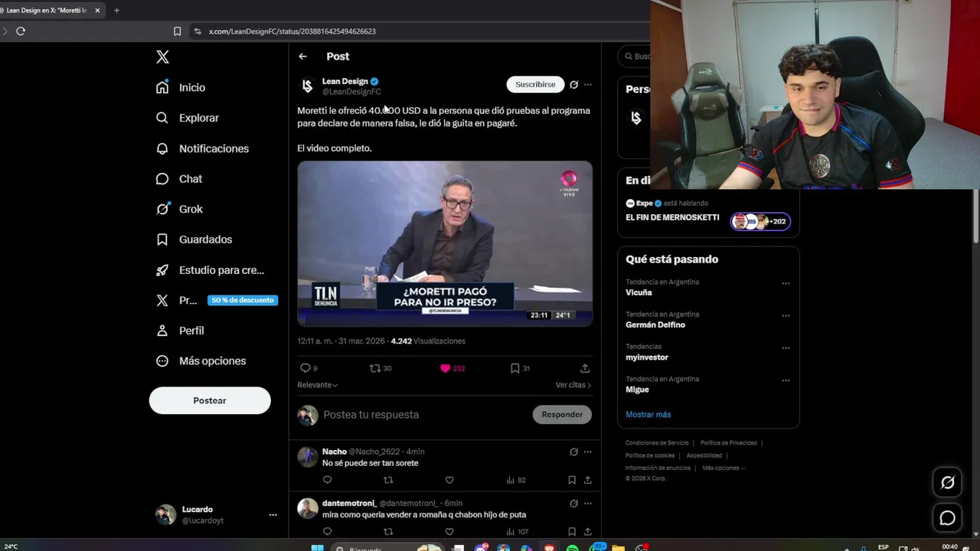980x551 pixels.
Task: Open Perfil in the sidebar
Action: tap(180, 331)
